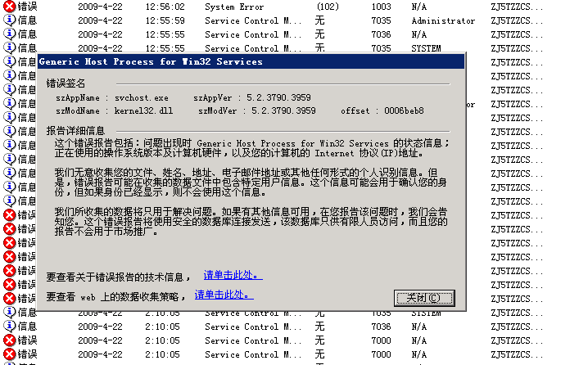Select the szModVer value 5.2.3790.3959
588x365 pixels.
tap(283, 111)
